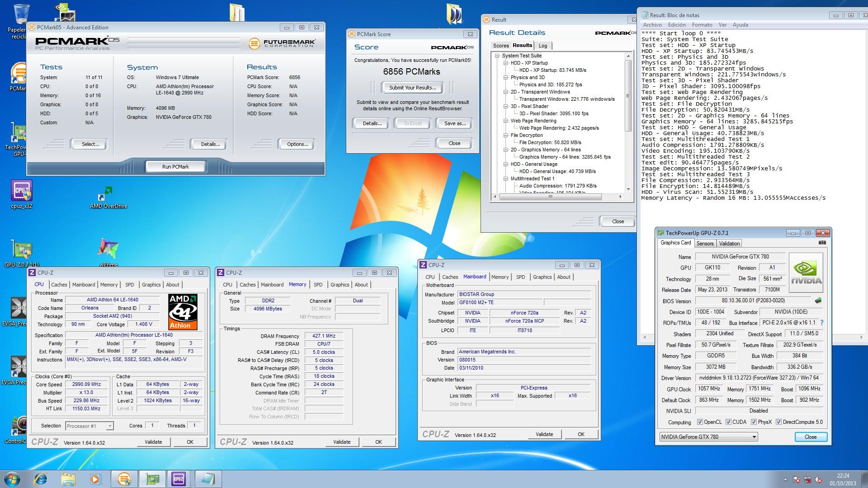Click the Bus Interface question mark in GPU-Z
868x488 pixels.
coord(821,323)
